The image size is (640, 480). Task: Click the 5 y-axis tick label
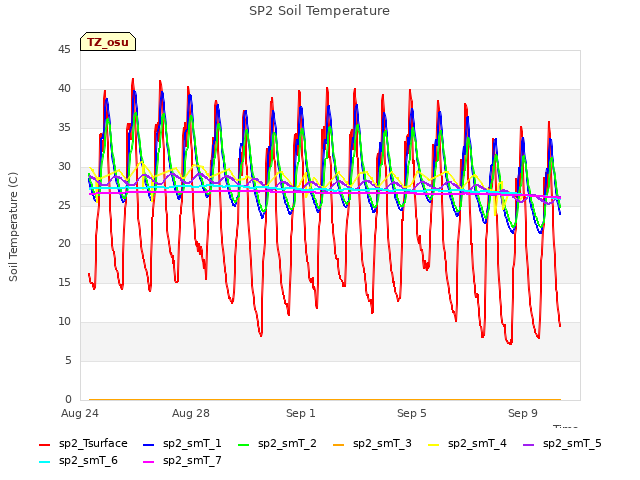tap(68, 360)
